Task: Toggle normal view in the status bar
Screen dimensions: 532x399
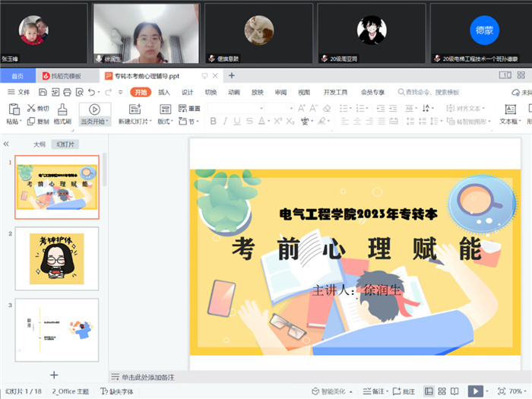Action: [x=429, y=391]
